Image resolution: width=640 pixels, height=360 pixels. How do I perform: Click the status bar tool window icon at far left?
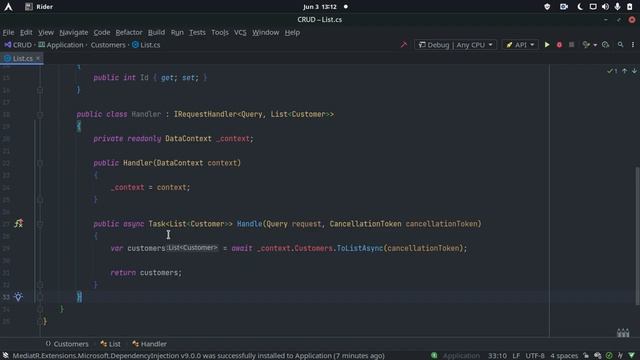(6, 356)
